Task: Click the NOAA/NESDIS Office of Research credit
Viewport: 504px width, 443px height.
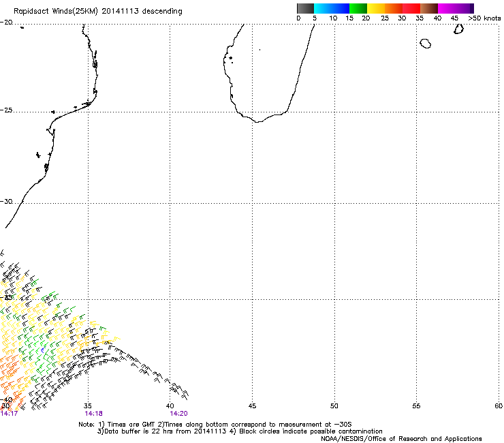Action: pyautogui.click(x=401, y=439)
